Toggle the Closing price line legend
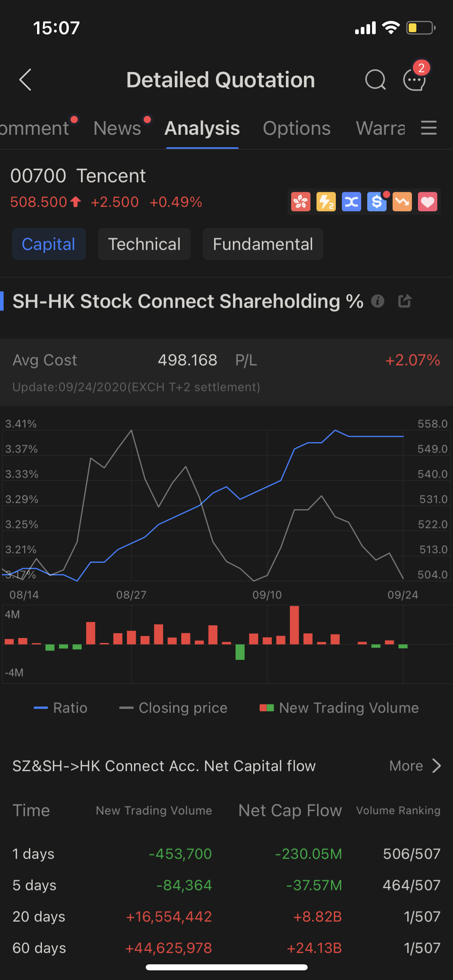This screenshot has height=980, width=453. point(173,708)
